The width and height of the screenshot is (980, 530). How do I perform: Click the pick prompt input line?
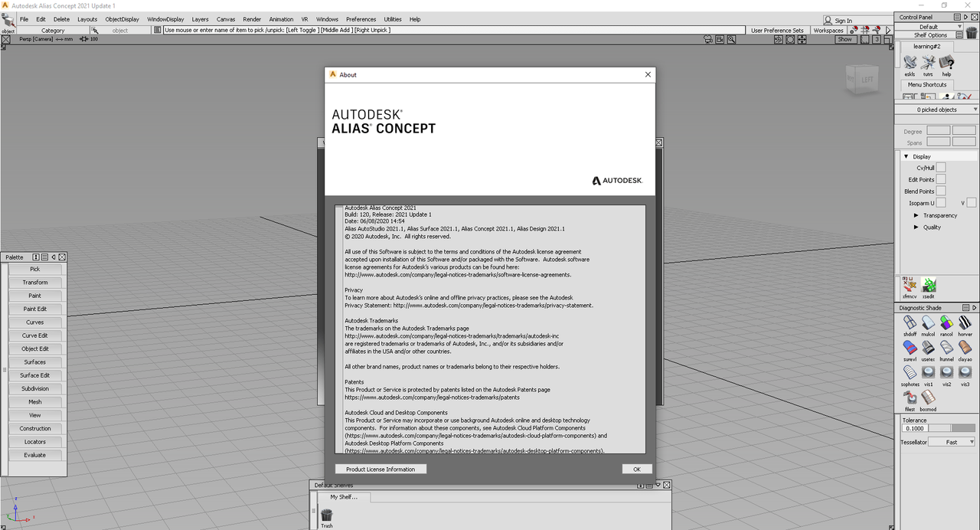(x=454, y=30)
